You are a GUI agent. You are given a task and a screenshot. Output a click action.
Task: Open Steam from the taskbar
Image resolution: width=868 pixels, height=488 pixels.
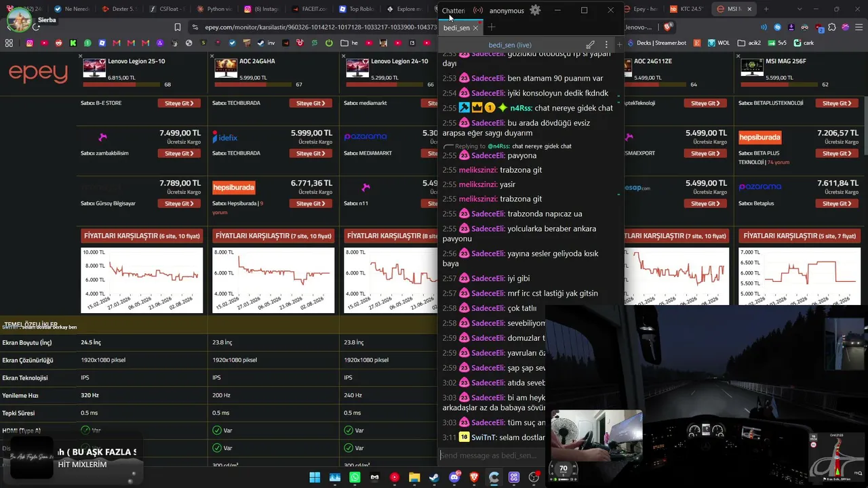435,477
